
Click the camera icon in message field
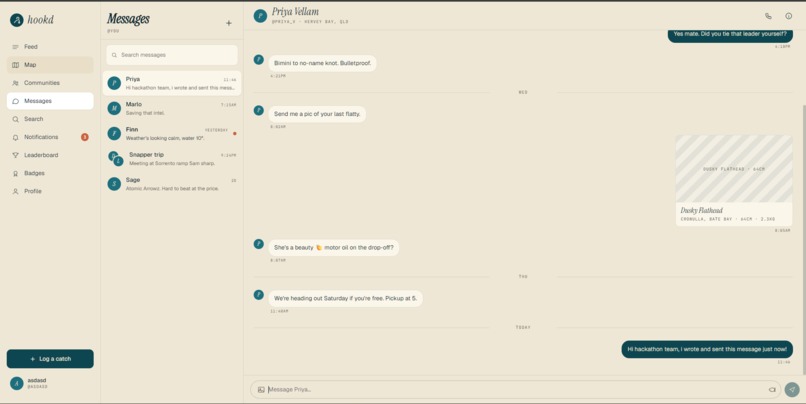point(772,390)
